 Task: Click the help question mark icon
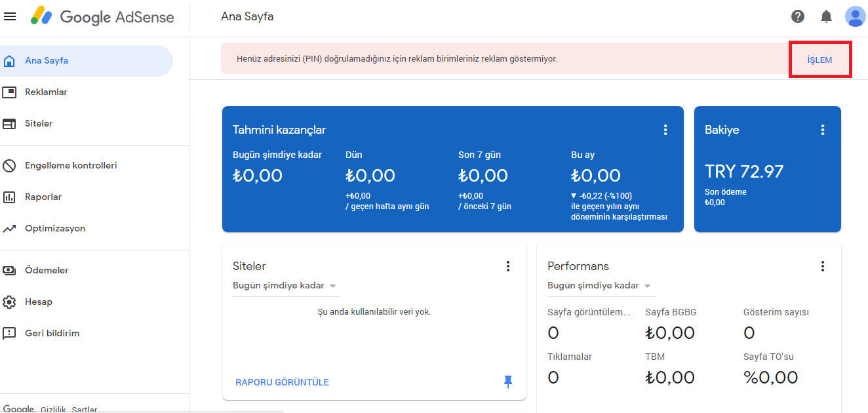[798, 16]
